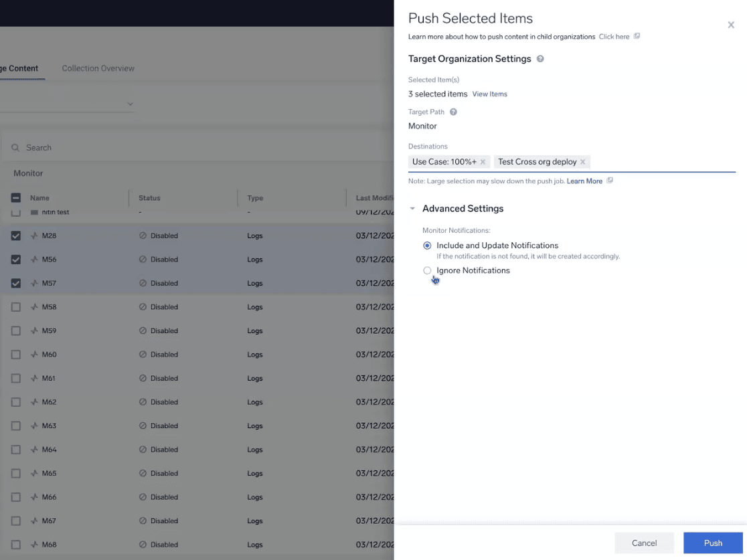
Task: Remove the 'Test Cross org deploy' destination chip
Action: (x=583, y=162)
